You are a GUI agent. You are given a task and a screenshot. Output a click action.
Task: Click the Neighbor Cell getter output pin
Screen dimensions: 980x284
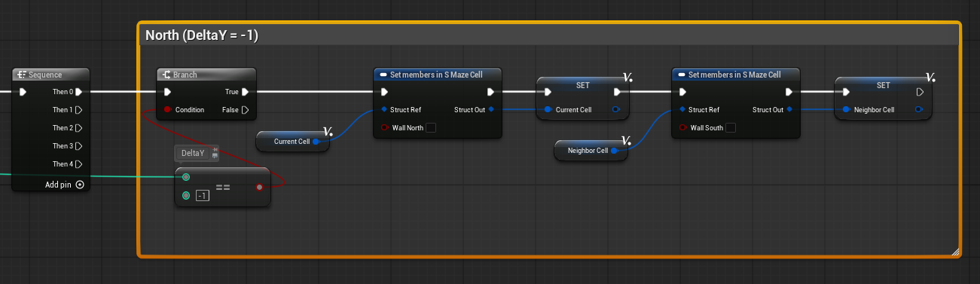point(615,151)
